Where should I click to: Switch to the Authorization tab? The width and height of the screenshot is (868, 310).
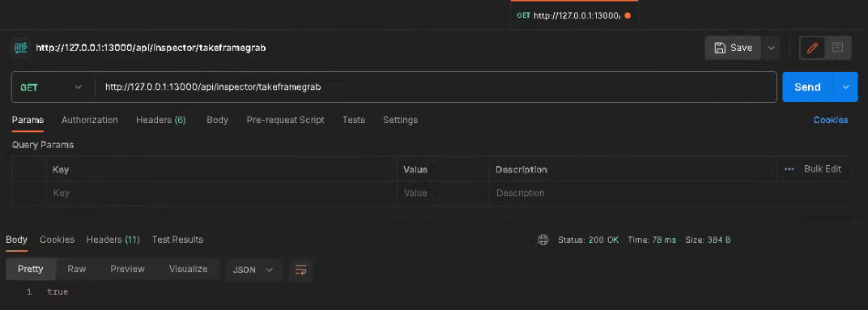(90, 120)
